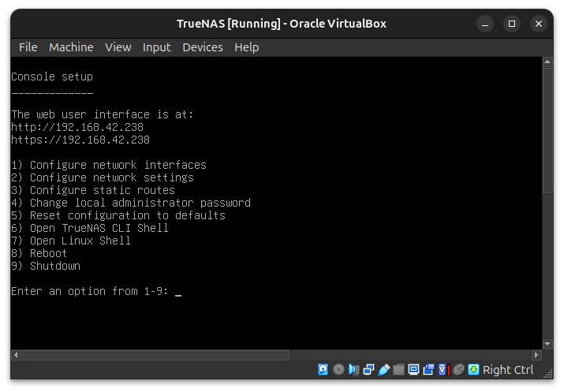The height and width of the screenshot is (392, 564).
Task: Click the mouse integration status icon
Action: click(x=458, y=370)
